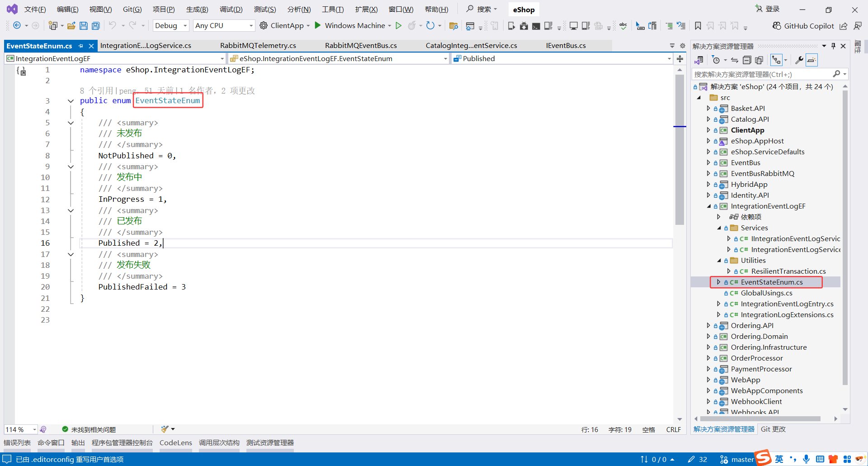Screen dimensions: 868x466
Task: Click sync with active document arrows icon
Action: (735, 60)
